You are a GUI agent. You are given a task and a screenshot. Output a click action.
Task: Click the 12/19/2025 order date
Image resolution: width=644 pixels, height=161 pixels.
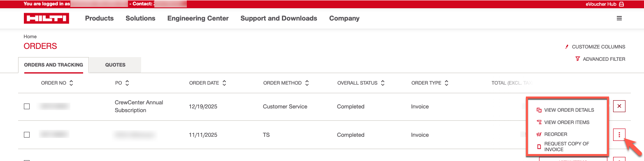click(x=203, y=107)
